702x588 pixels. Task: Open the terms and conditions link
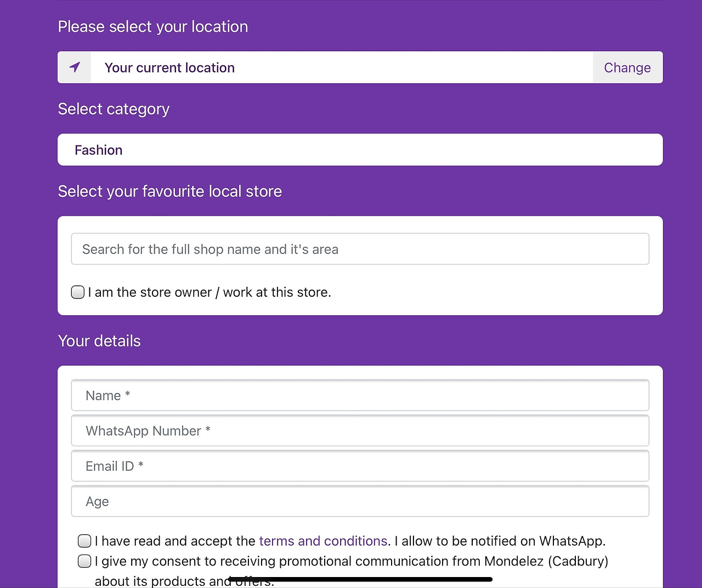[323, 541]
